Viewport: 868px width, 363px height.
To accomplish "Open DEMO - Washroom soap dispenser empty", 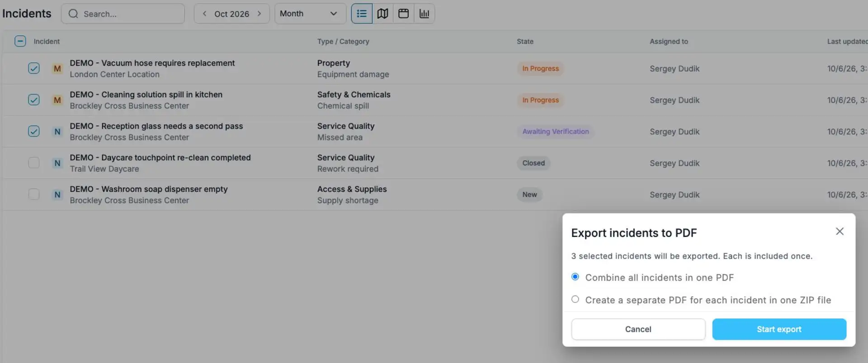I will coord(149,190).
